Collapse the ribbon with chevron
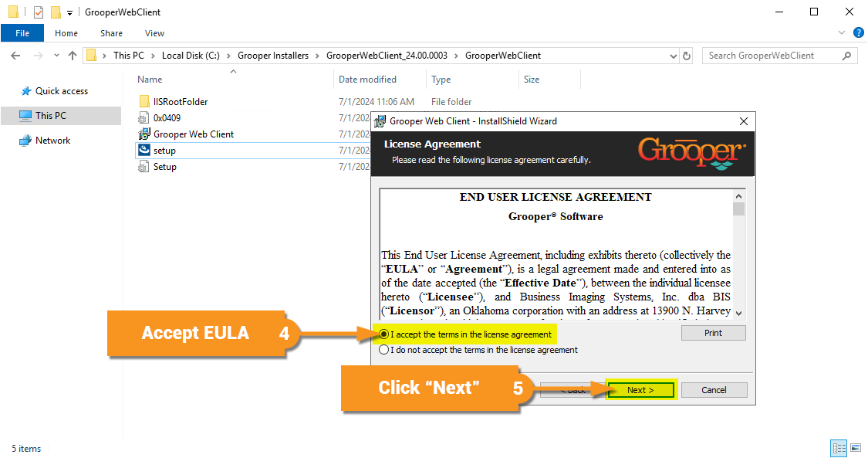The image size is (868, 458). [842, 32]
